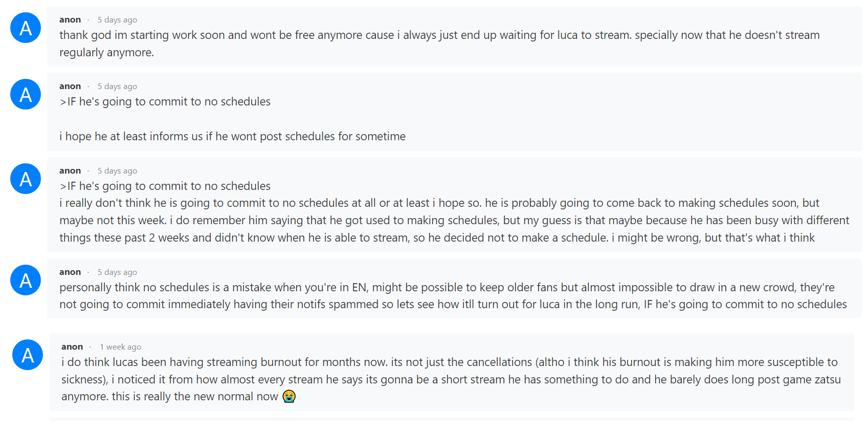Image resolution: width=868 pixels, height=430 pixels.
Task: Click avatar of the 'starting work soon' comment
Action: 26,28
